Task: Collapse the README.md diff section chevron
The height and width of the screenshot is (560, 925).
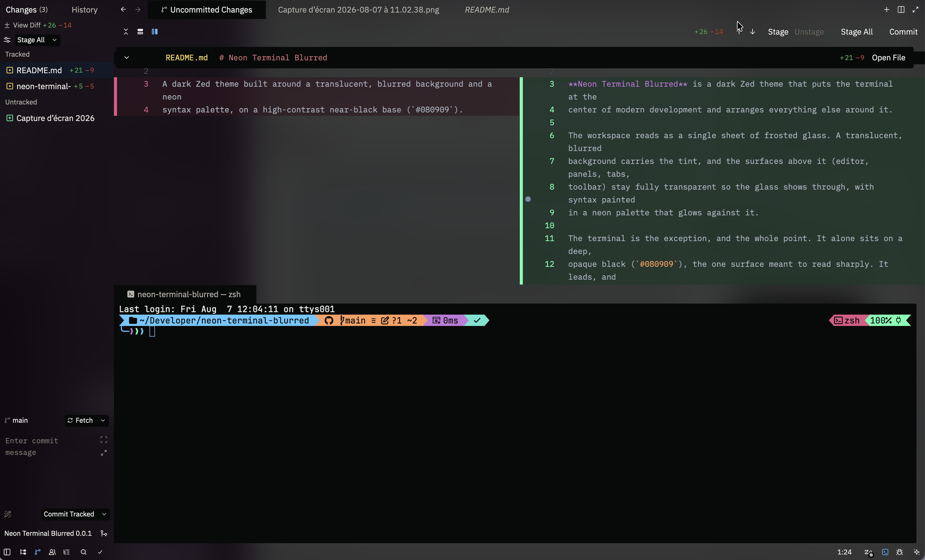Action: [x=126, y=58]
